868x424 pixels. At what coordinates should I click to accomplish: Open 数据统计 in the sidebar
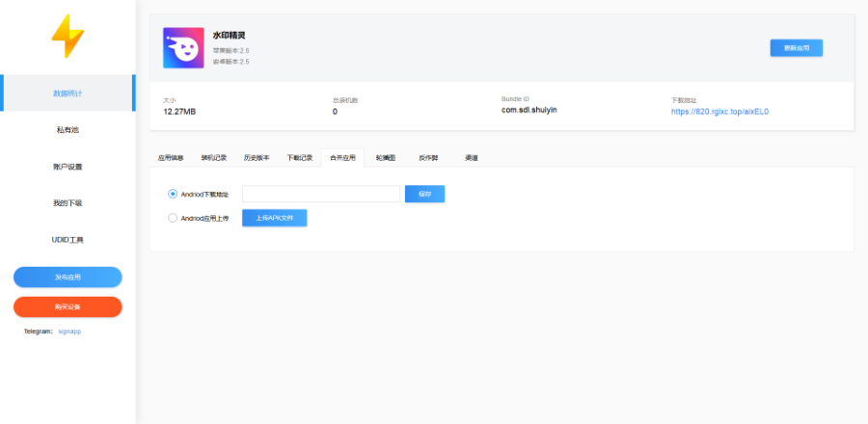point(68,93)
